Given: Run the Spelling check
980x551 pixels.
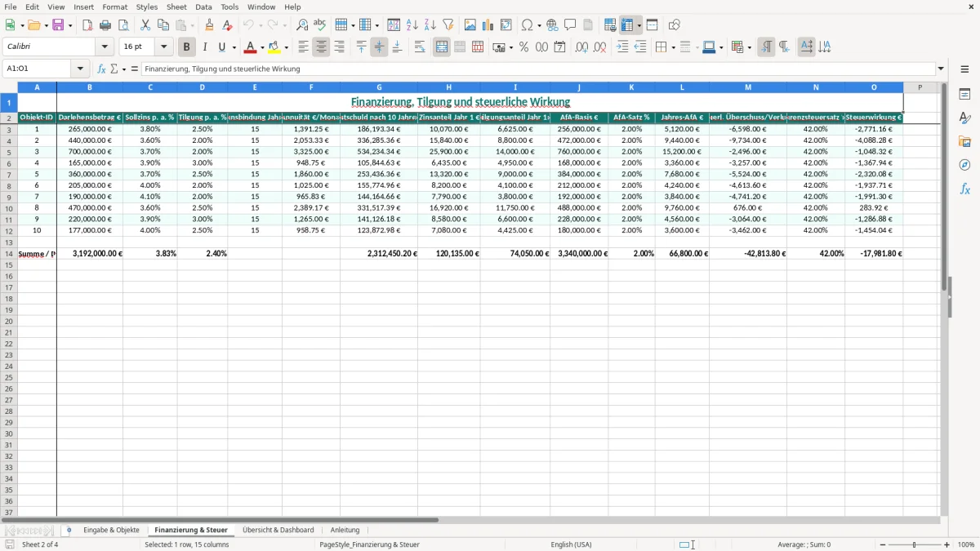Looking at the screenshot, I should [x=320, y=25].
